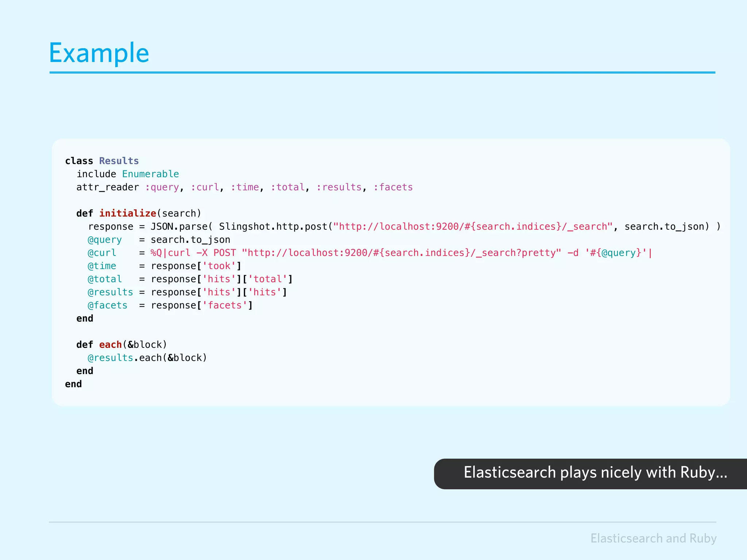Click the 'Example' slide title
The height and width of the screenshot is (560, 747).
coord(99,53)
